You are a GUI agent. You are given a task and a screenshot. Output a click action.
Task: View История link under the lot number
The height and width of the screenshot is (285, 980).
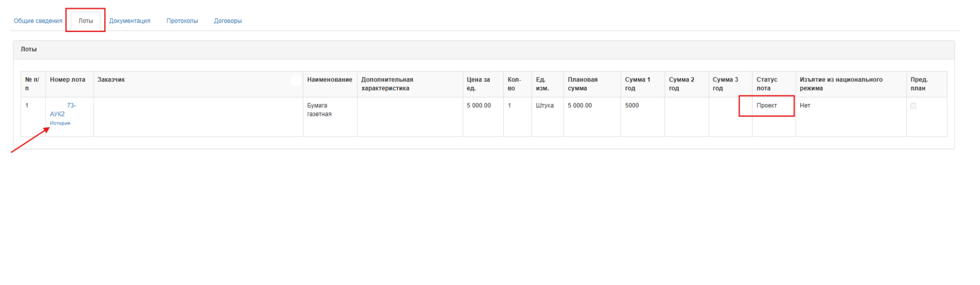[60, 123]
